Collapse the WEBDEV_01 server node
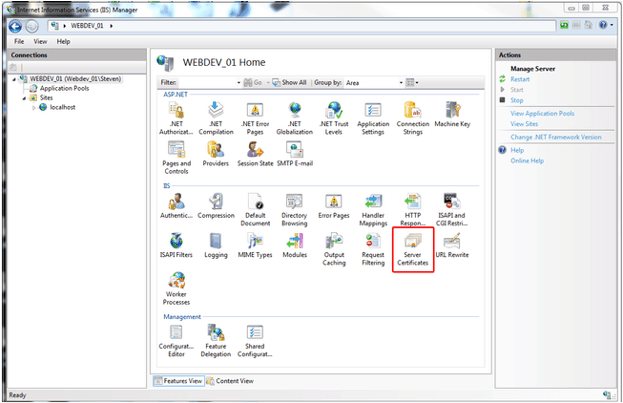623x403 pixels. click(x=14, y=79)
